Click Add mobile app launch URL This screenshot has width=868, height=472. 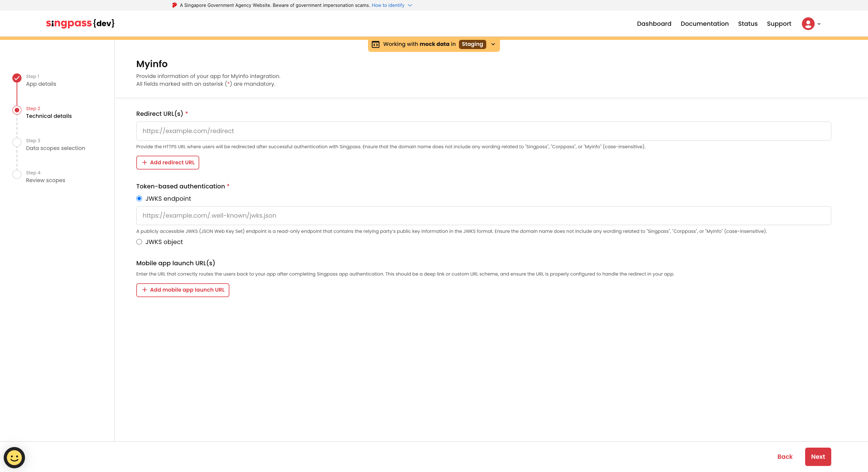[183, 290]
